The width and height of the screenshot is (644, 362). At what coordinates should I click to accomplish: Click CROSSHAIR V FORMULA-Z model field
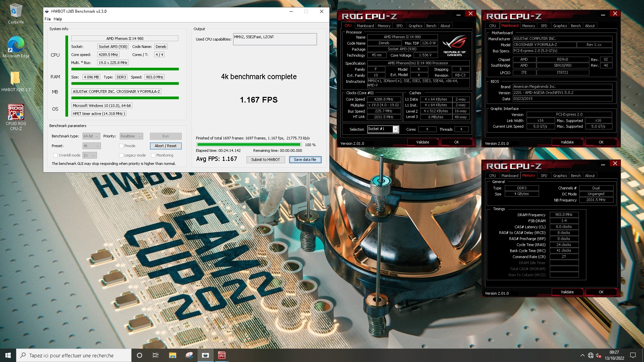coord(544,45)
